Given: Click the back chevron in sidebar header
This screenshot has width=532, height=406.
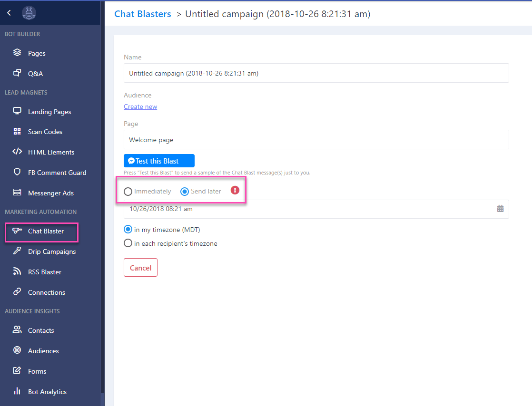Looking at the screenshot, I should point(9,13).
